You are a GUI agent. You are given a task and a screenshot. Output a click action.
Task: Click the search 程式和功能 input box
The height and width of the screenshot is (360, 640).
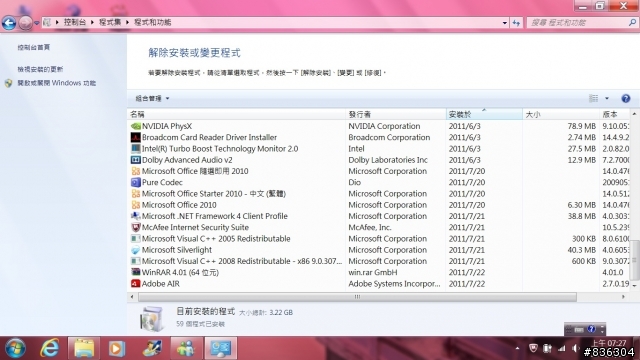pos(578,23)
